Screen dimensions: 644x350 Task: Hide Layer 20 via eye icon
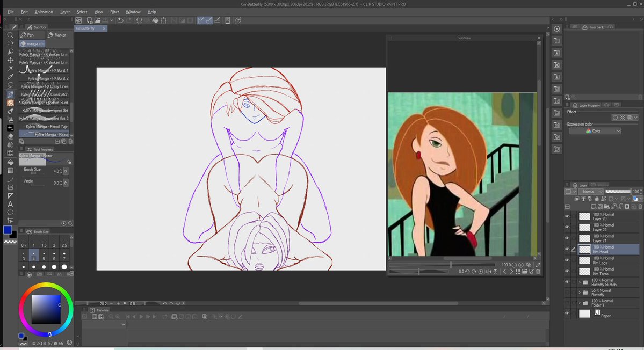pyautogui.click(x=567, y=216)
